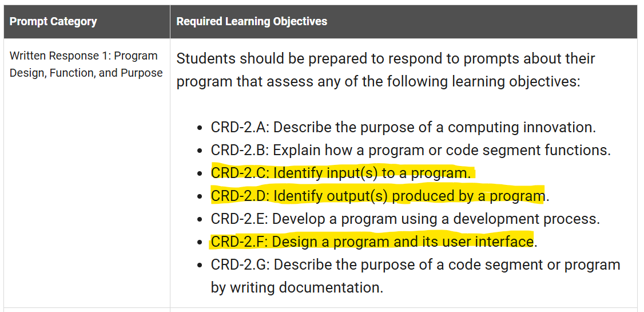Click the 'Students should be prepared' intro sentence
This screenshot has height=312, width=644.
tap(385, 70)
